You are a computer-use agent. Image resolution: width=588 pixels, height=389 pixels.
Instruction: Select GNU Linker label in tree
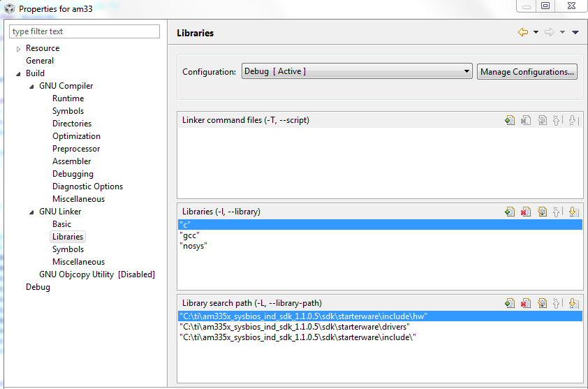click(60, 212)
